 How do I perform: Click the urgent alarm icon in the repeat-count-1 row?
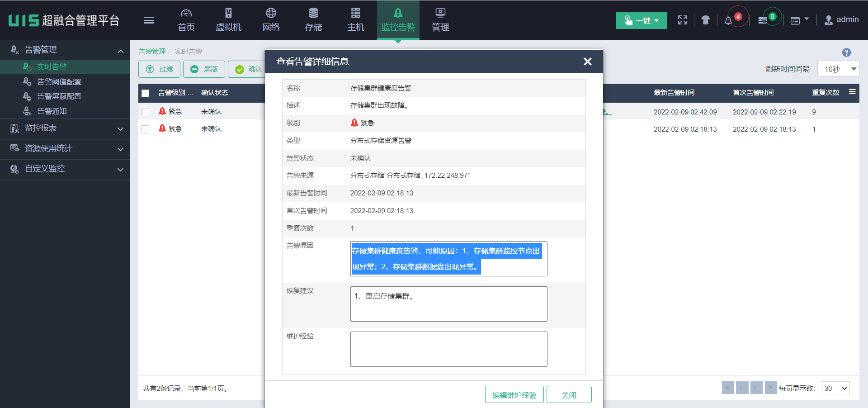[x=162, y=128]
